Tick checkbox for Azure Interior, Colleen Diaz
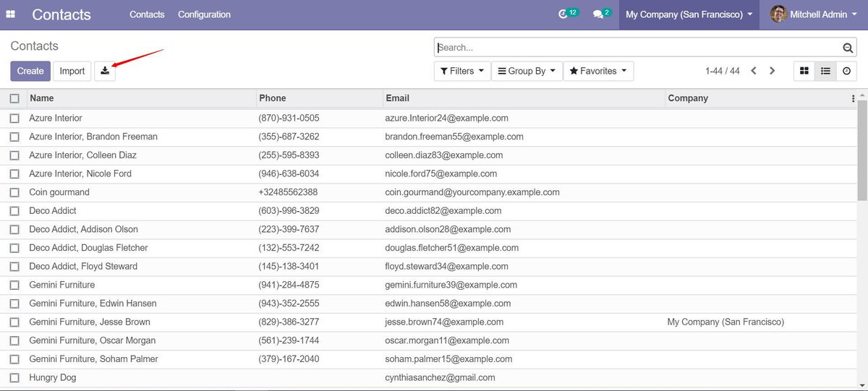Image resolution: width=868 pixels, height=391 pixels. point(14,155)
